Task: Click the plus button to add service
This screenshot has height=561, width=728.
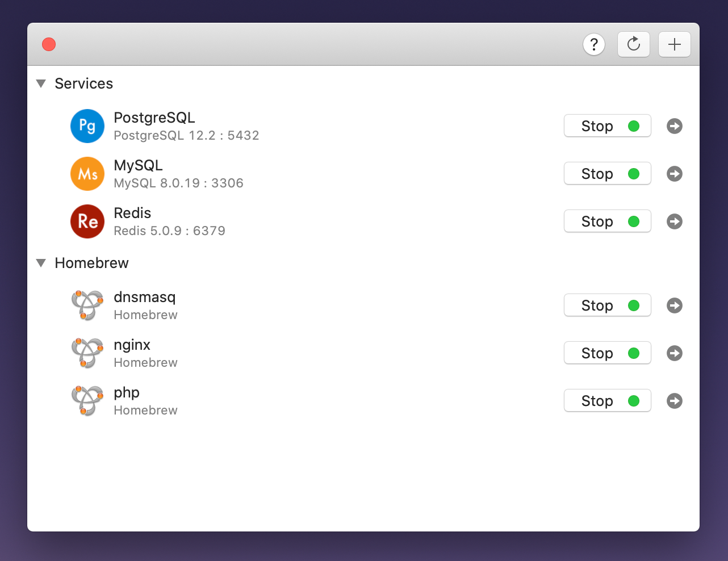Action: (675, 44)
